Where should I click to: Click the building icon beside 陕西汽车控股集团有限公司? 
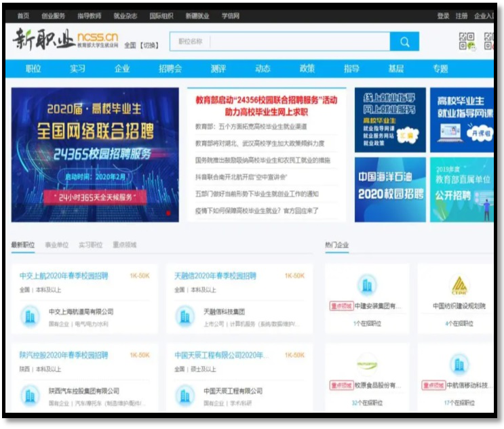point(30,396)
